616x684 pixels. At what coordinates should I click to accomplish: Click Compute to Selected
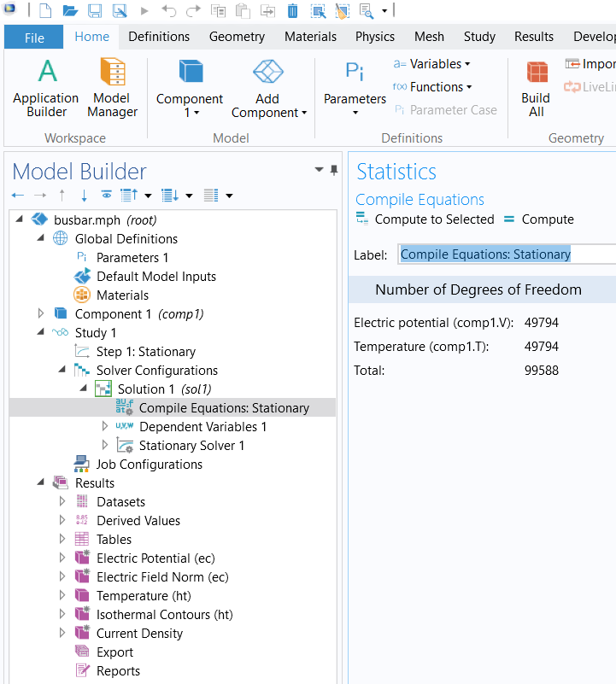pyautogui.click(x=425, y=219)
